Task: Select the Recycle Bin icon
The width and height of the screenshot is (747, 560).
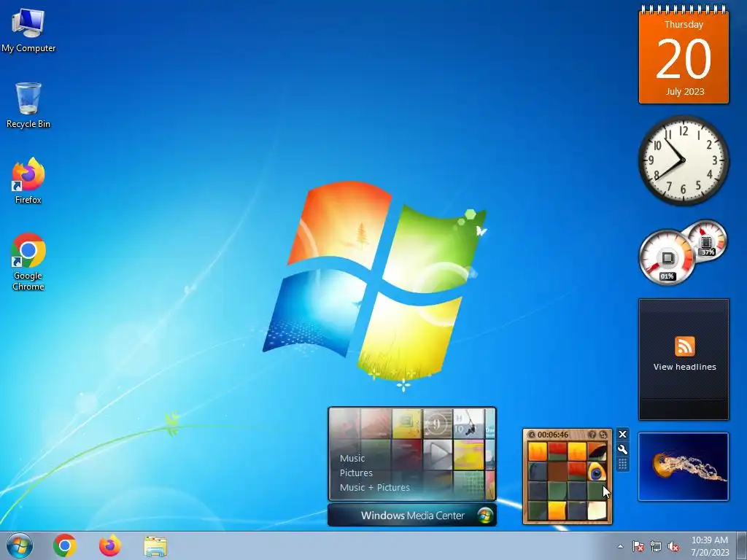Action: pyautogui.click(x=28, y=106)
